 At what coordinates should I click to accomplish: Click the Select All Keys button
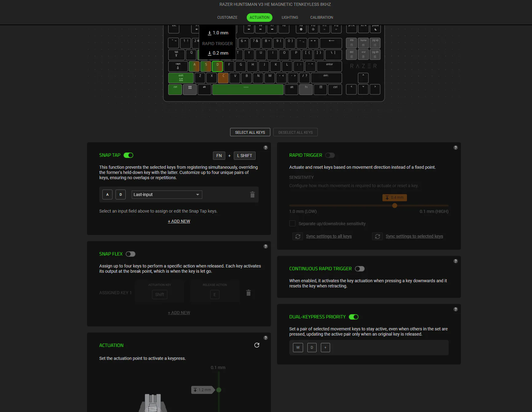coord(250,132)
